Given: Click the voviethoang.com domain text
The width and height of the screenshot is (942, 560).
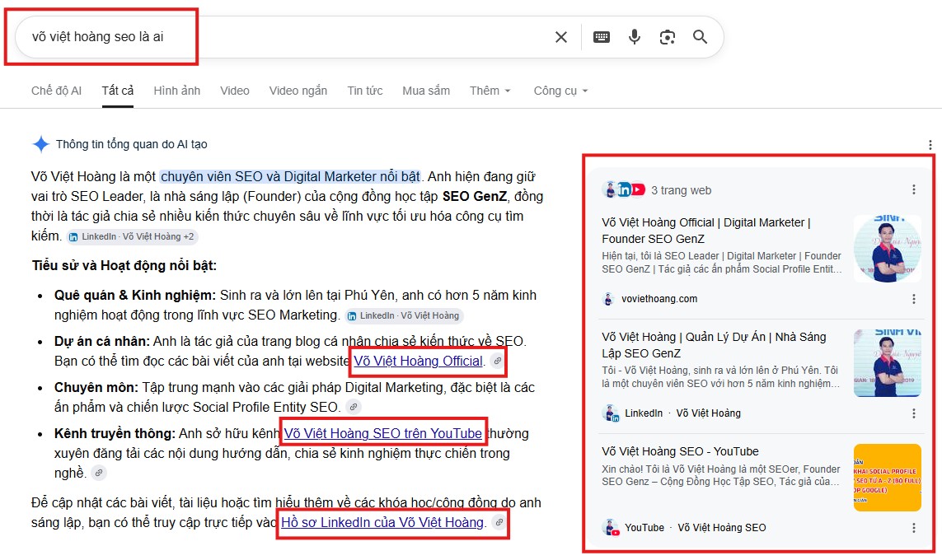Looking at the screenshot, I should [x=659, y=299].
